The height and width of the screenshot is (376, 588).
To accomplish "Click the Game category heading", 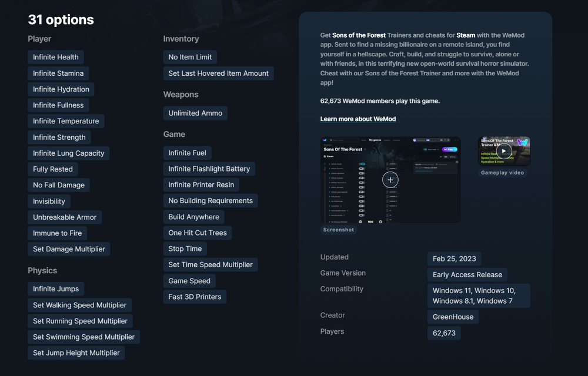I will point(174,134).
